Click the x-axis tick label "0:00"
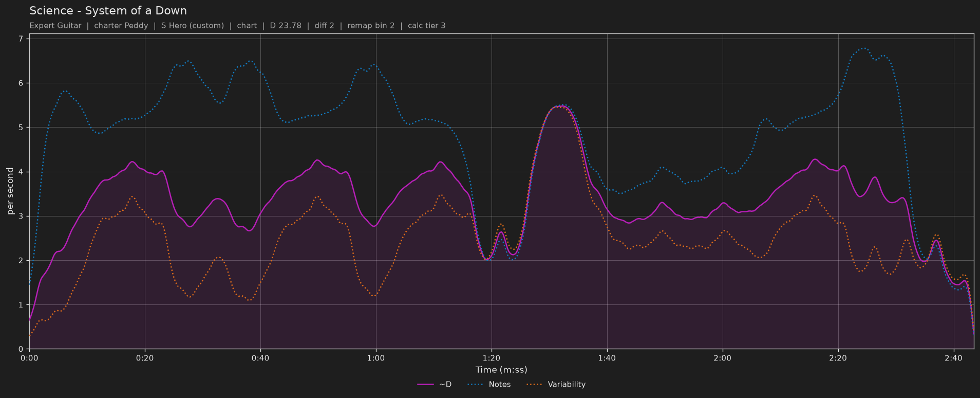 pyautogui.click(x=29, y=358)
